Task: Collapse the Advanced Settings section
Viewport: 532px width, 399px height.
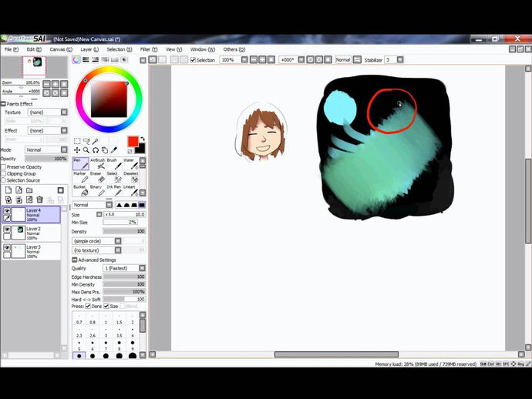Action: coord(74,260)
